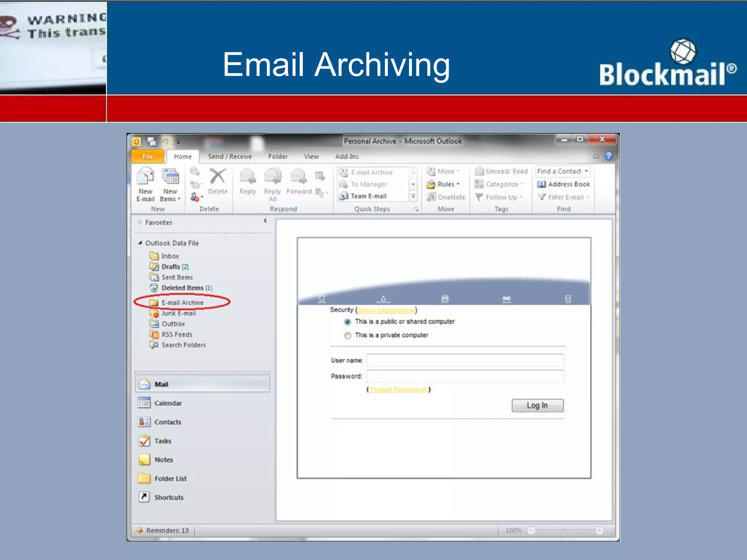The height and width of the screenshot is (560, 747).
Task: Open the Shortcuts pane
Action: tap(203, 497)
